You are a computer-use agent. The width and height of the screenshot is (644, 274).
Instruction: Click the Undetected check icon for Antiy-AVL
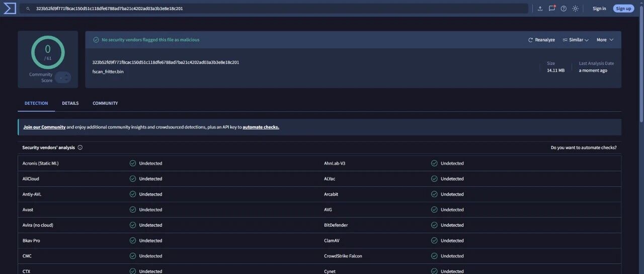[133, 194]
